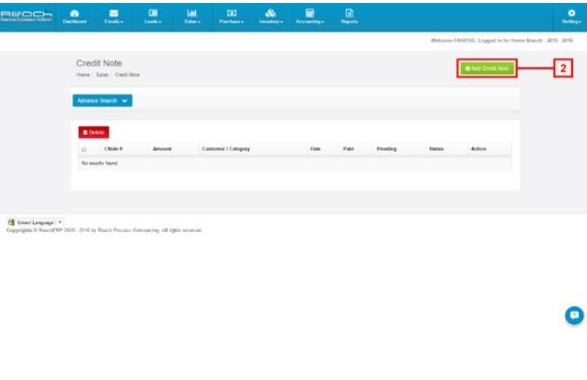The width and height of the screenshot is (587, 380).
Task: Go to Reports
Action: pyautogui.click(x=349, y=17)
